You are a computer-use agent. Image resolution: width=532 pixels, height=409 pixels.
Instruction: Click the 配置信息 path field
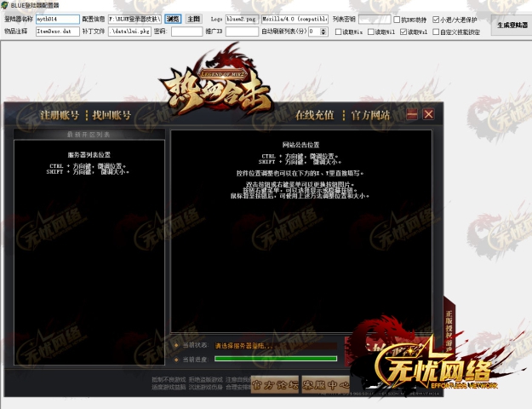[x=135, y=19]
